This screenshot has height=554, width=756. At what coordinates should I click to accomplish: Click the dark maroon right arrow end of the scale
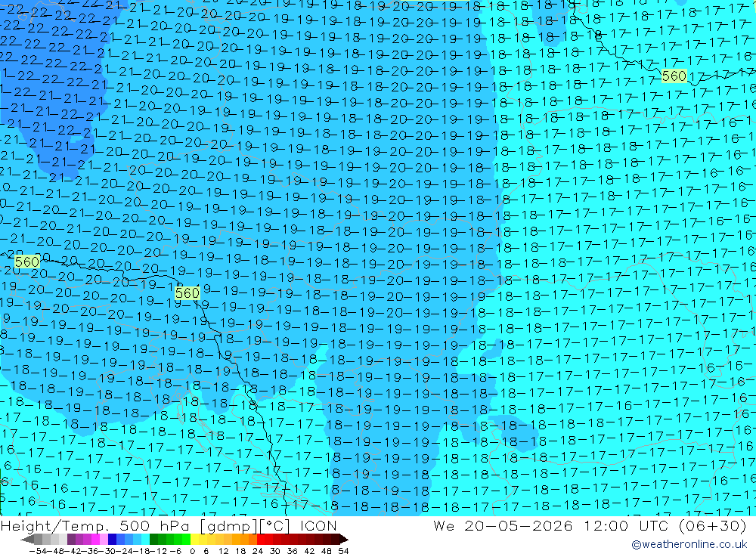click(344, 540)
